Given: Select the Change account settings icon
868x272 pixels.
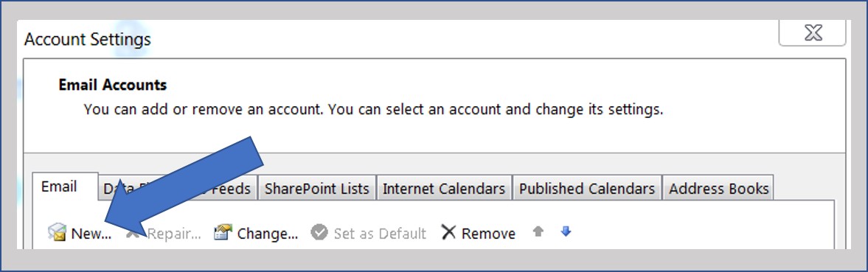Looking at the screenshot, I should point(222,233).
